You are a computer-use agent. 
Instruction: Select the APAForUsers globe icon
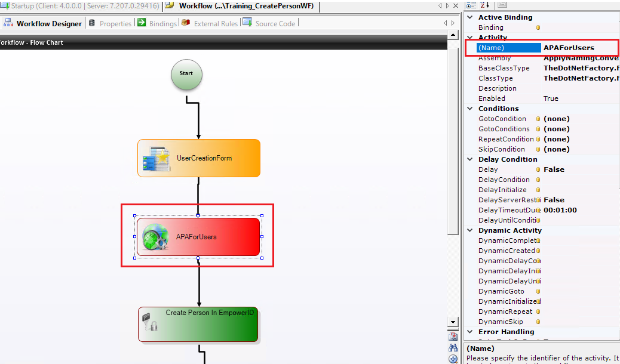coord(155,237)
